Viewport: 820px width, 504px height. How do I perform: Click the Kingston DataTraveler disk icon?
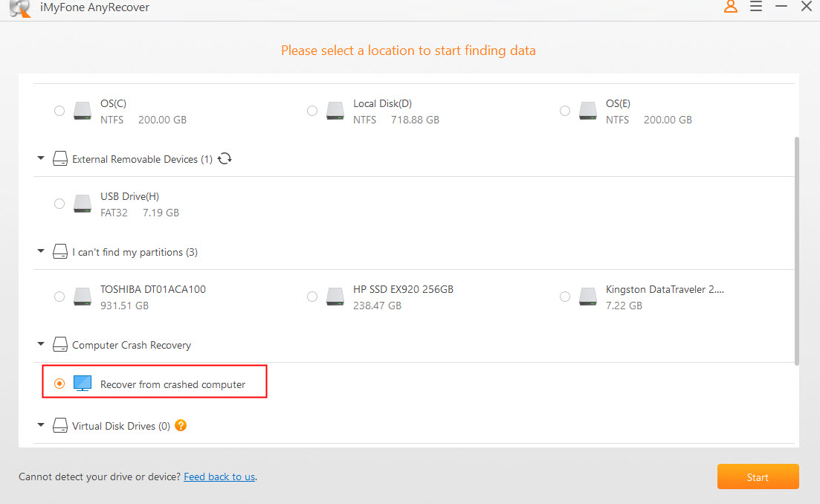point(588,297)
